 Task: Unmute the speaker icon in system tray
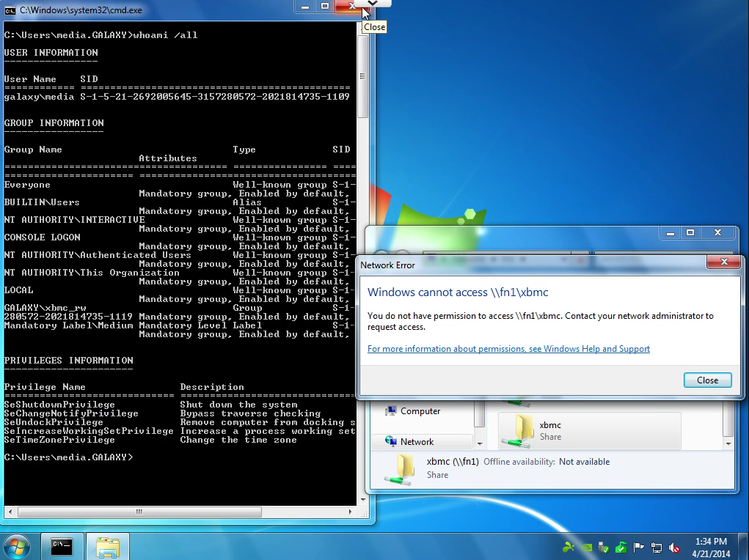673,548
